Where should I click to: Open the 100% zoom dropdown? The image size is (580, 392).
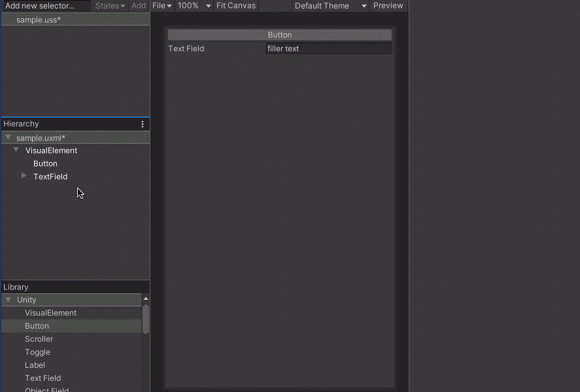pos(194,6)
